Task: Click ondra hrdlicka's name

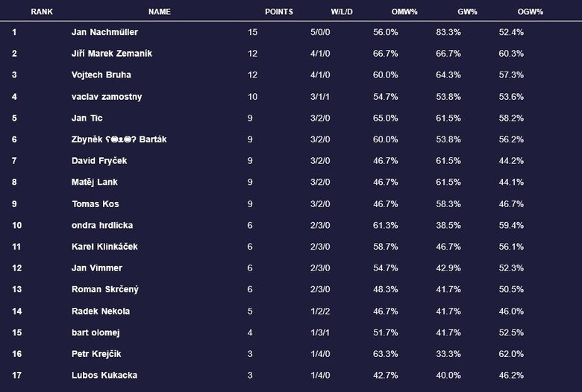Action: (102, 225)
